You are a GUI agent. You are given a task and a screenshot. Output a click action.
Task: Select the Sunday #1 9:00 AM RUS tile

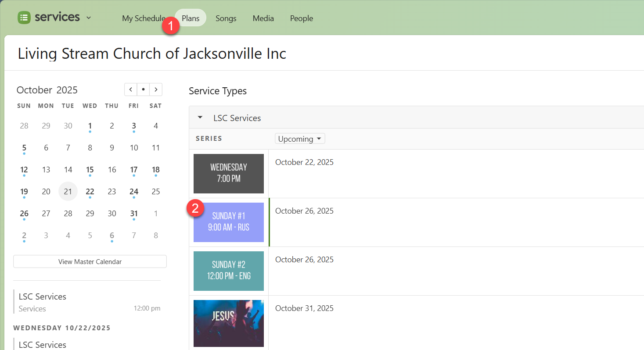pyautogui.click(x=229, y=222)
